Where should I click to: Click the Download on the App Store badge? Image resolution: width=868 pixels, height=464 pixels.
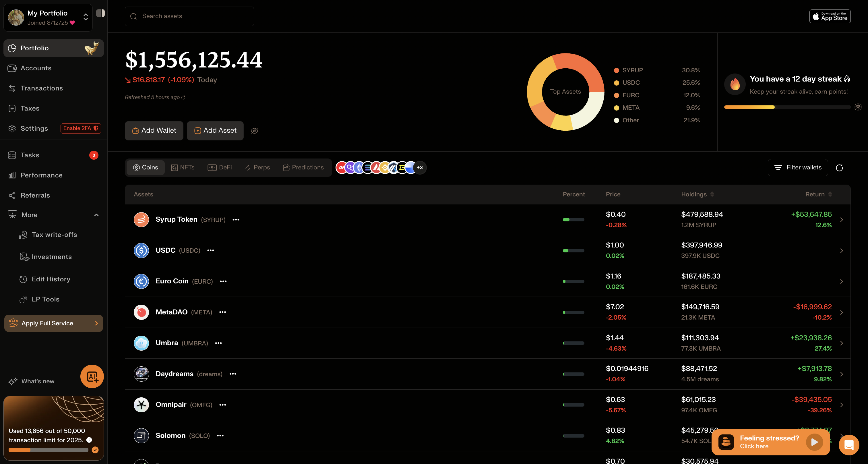pos(830,16)
